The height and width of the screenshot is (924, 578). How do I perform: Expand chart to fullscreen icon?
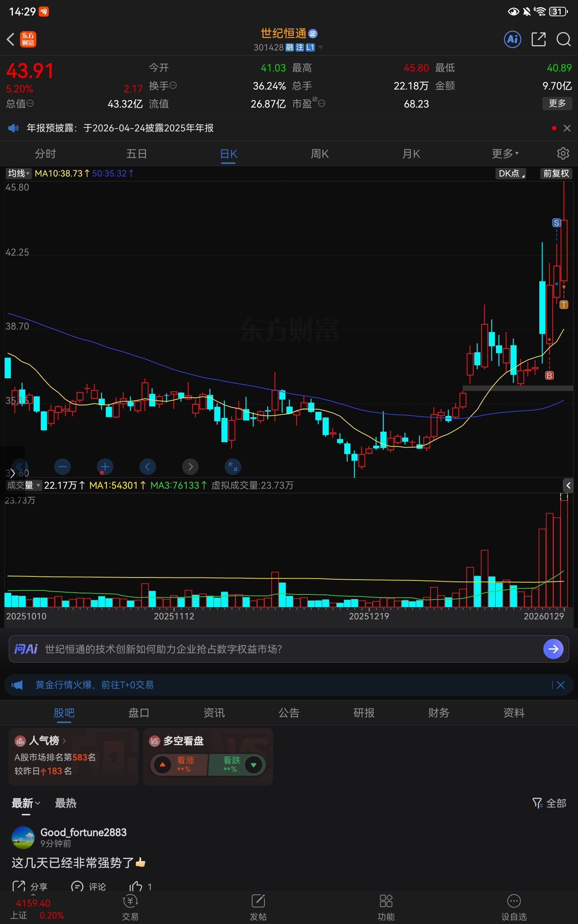click(x=233, y=466)
